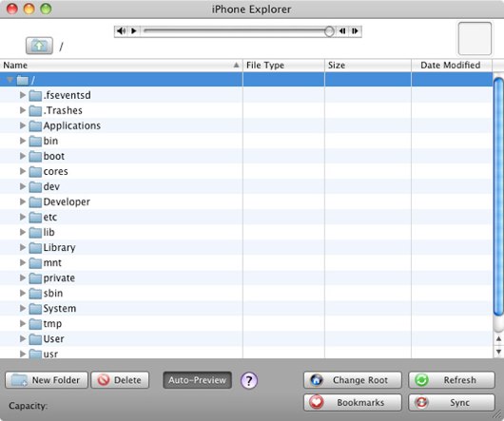Select the mnt row name

[x=52, y=263]
